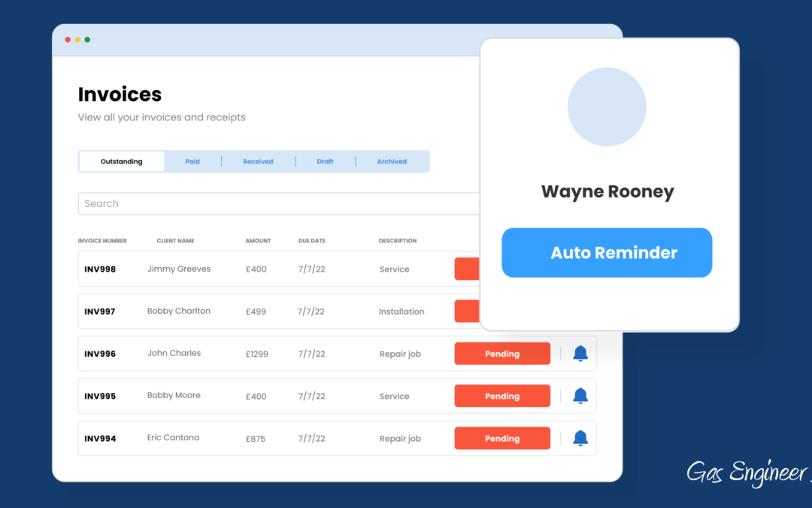Click the bell icon for invoice INV996
The width and height of the screenshot is (812, 508).
pyautogui.click(x=580, y=354)
